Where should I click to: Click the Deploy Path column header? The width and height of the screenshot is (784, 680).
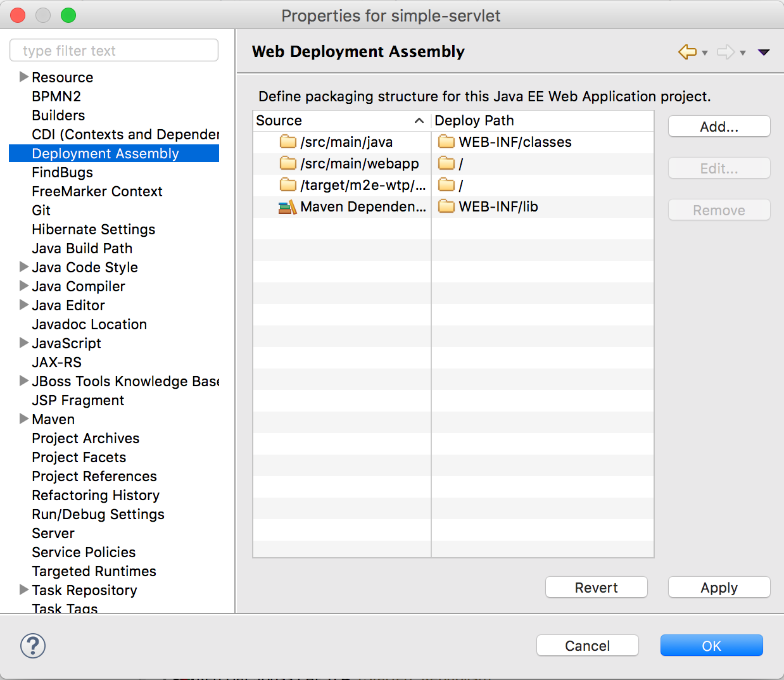pos(543,120)
